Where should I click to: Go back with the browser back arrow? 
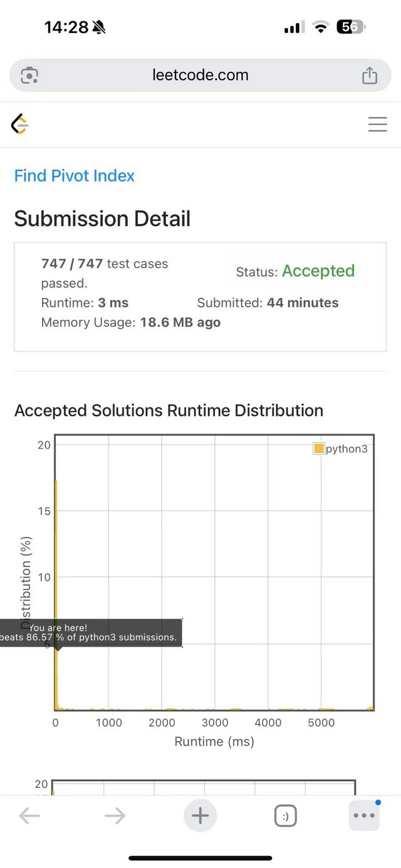click(29, 815)
